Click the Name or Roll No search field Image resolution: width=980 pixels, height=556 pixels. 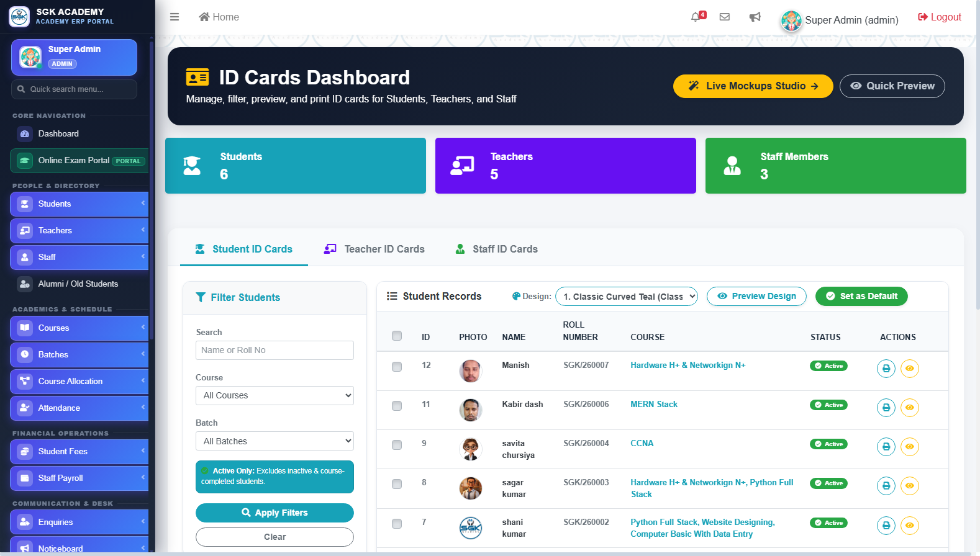pyautogui.click(x=274, y=350)
